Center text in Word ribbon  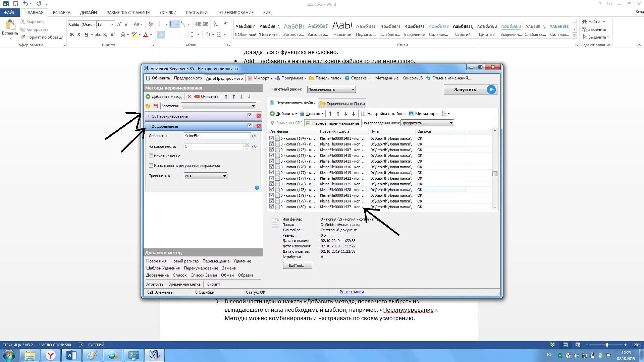[x=168, y=35]
